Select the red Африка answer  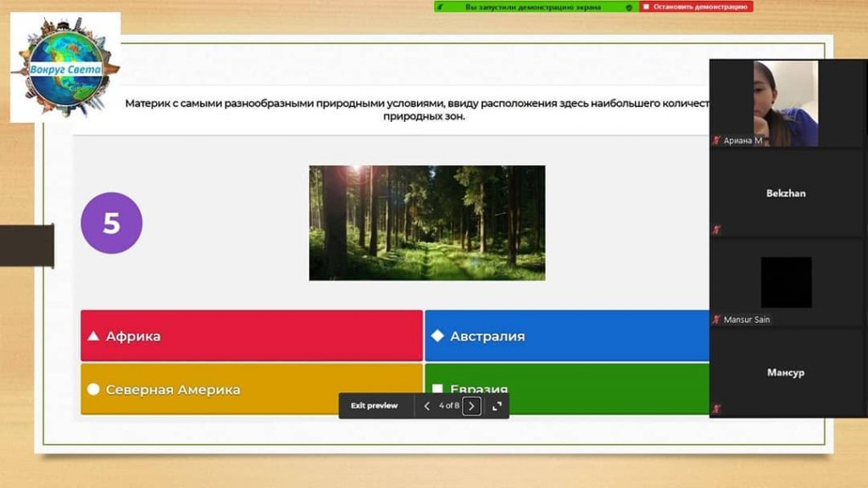tap(251, 335)
